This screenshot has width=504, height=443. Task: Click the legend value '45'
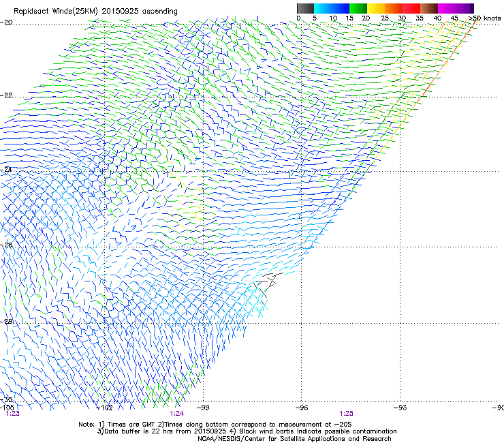pos(454,18)
